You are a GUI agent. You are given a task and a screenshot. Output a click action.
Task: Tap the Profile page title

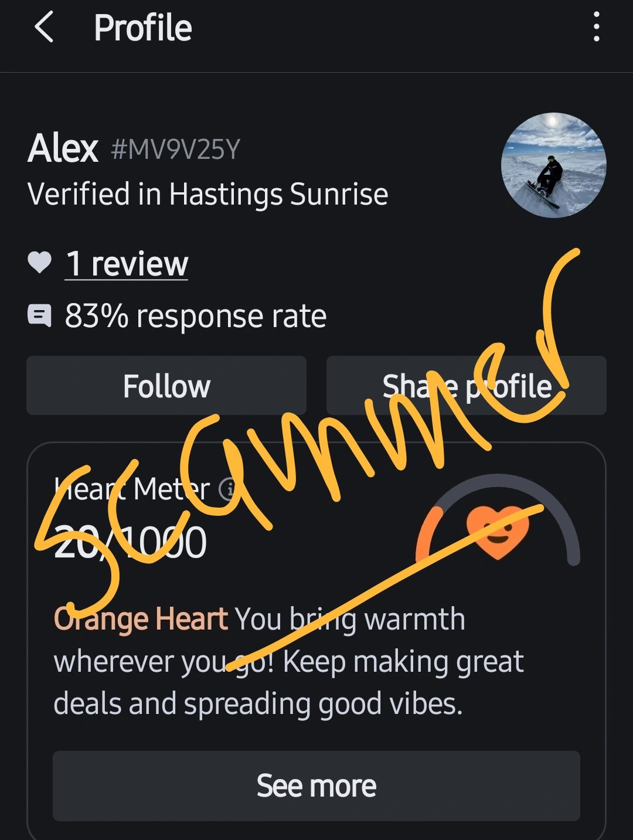tap(143, 28)
